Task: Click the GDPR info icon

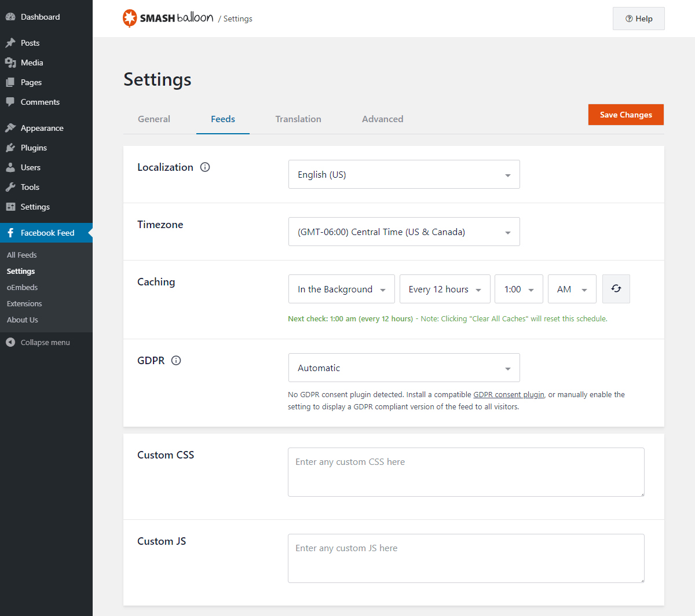Action: click(x=176, y=361)
